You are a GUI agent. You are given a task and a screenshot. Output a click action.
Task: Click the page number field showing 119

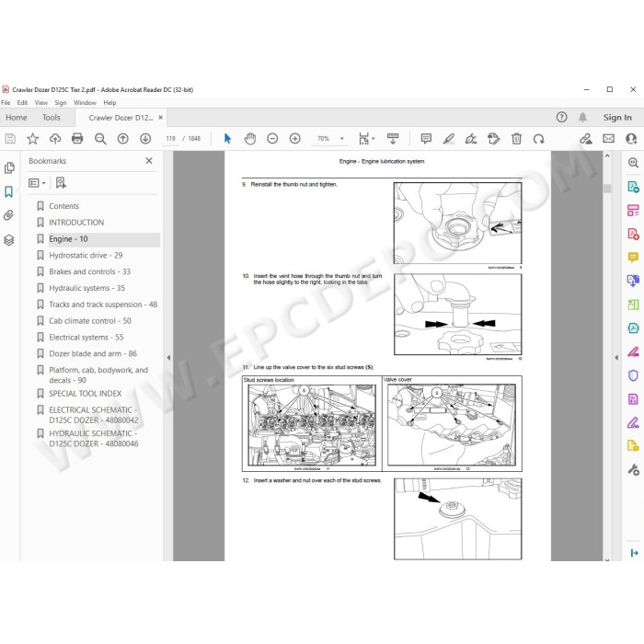tap(171, 139)
